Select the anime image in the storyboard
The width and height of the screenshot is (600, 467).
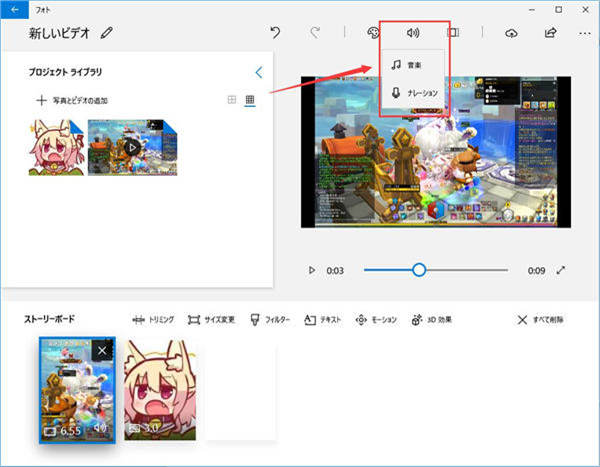[x=160, y=390]
